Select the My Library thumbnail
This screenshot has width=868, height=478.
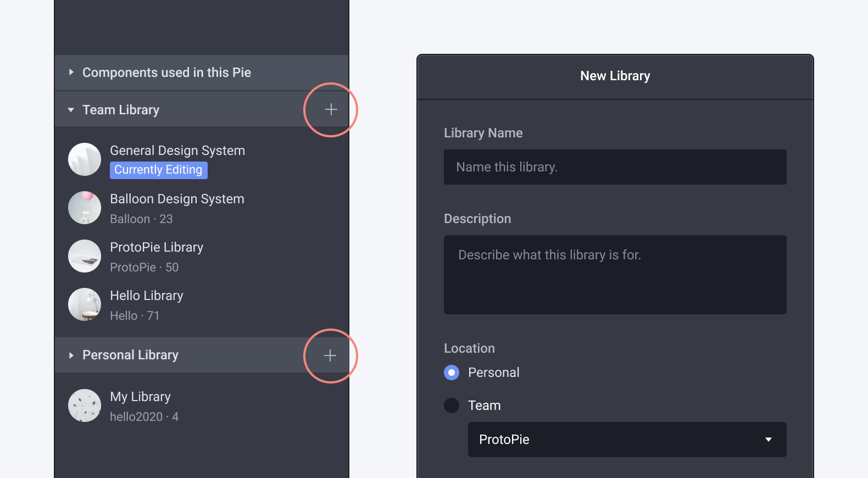click(x=84, y=405)
